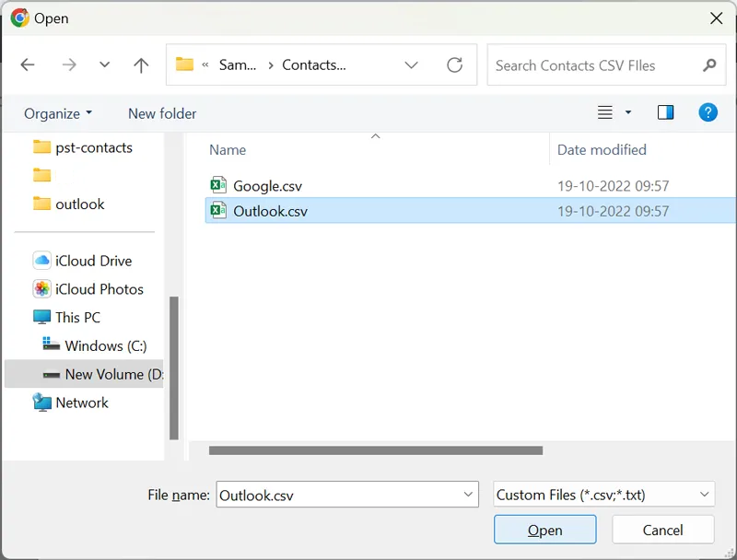The width and height of the screenshot is (737, 560).
Task: Select the pst-contacts folder
Action: point(83,147)
